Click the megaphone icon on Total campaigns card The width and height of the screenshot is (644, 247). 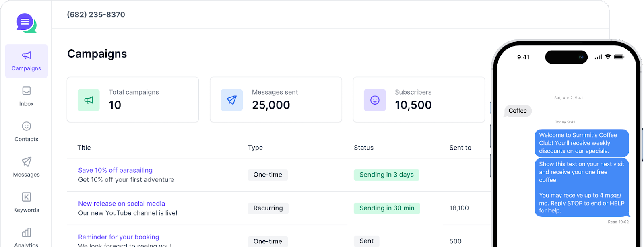pyautogui.click(x=89, y=100)
